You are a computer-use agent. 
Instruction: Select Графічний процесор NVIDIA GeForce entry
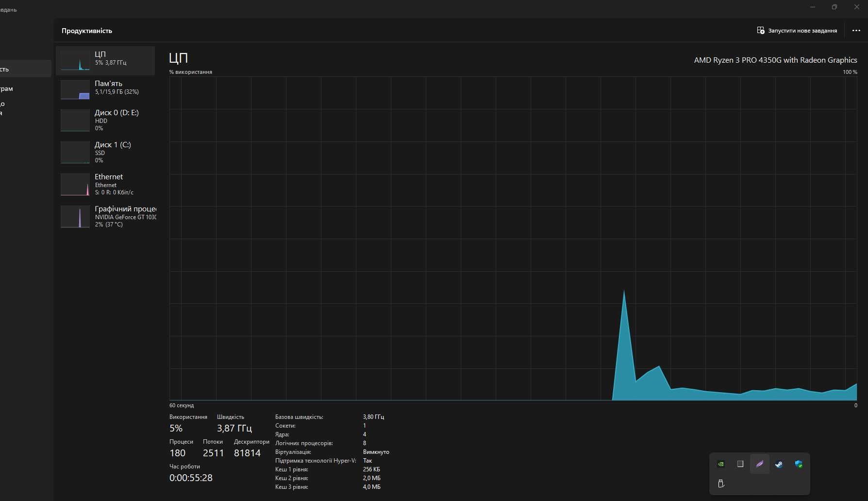[x=105, y=216]
